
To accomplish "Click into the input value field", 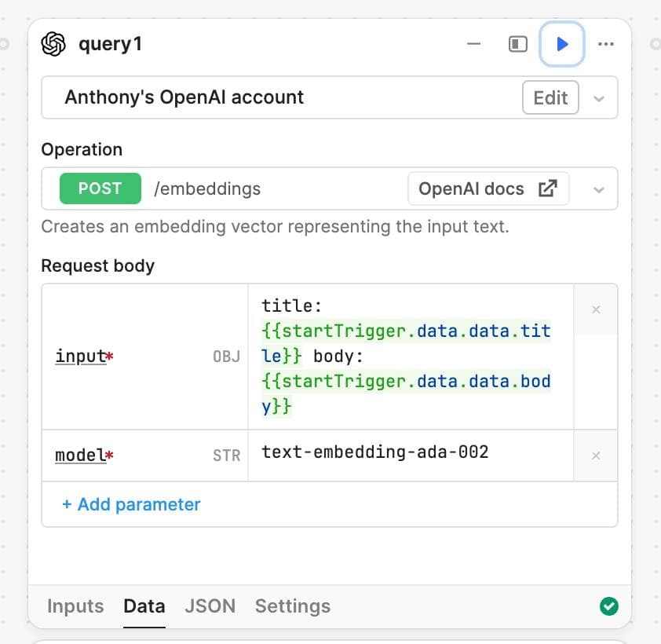I will pyautogui.click(x=410, y=357).
